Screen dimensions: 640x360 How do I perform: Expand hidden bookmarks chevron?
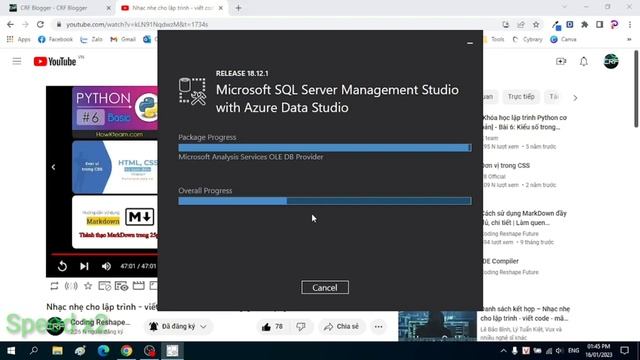click(629, 40)
